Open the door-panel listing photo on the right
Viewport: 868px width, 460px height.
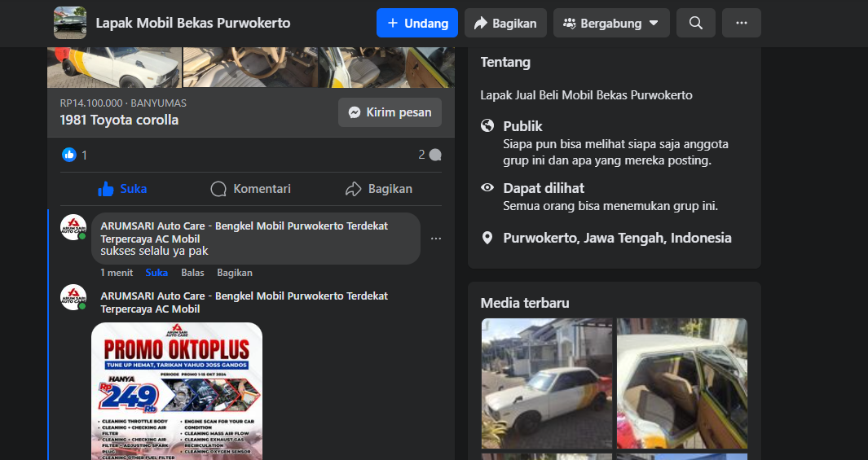point(387,68)
